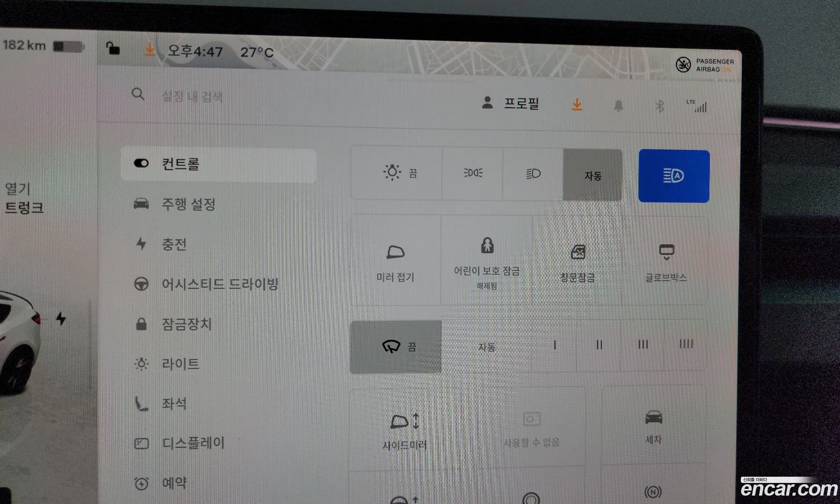Screen dimensions: 840x504
Task: Set wipers to 자동 auto
Action: (x=487, y=346)
